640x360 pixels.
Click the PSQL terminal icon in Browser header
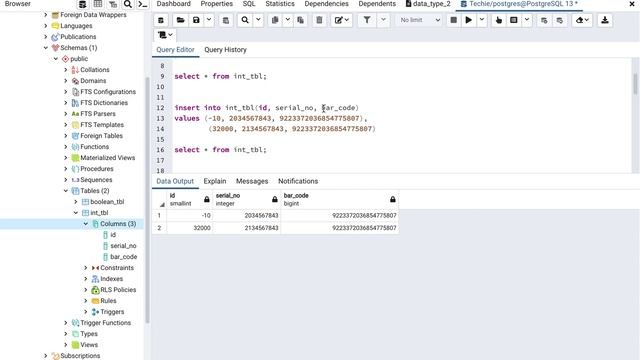tap(142, 4)
